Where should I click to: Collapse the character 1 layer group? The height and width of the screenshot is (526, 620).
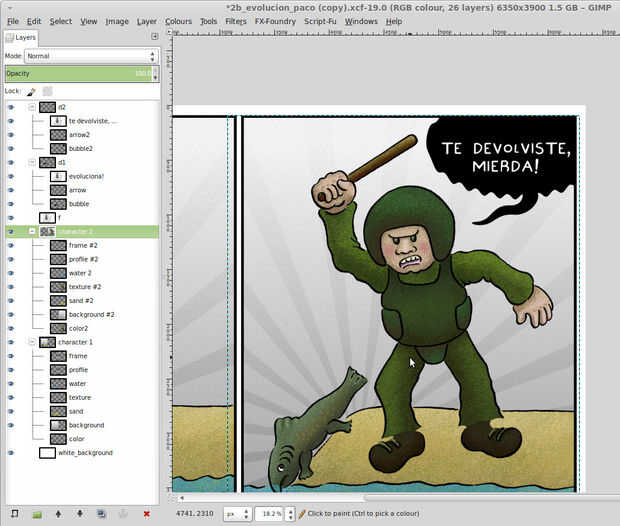(31, 342)
